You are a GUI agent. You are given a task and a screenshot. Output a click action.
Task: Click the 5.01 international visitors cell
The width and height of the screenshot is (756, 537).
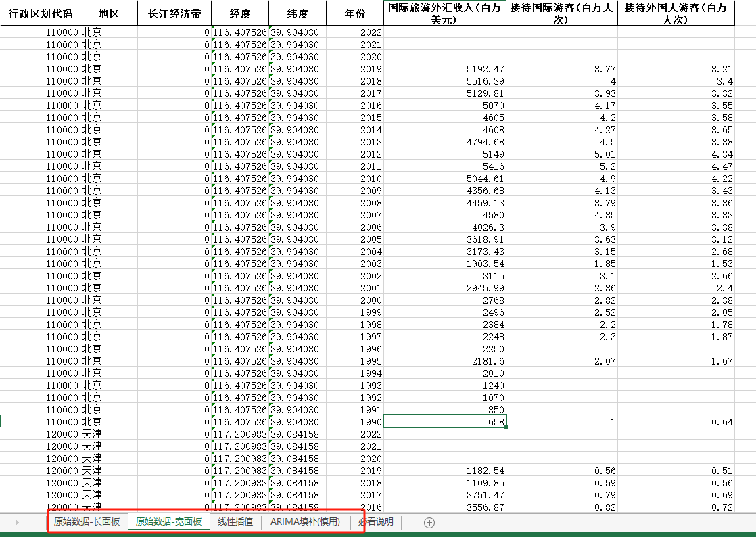(x=562, y=154)
